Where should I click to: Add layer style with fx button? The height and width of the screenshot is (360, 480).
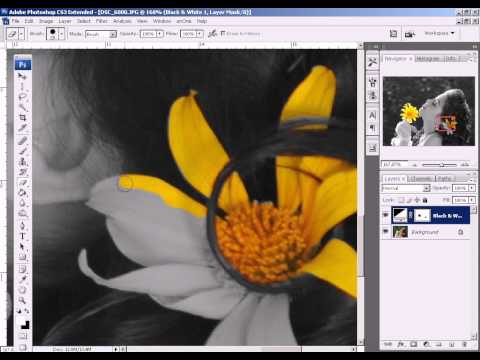click(401, 344)
